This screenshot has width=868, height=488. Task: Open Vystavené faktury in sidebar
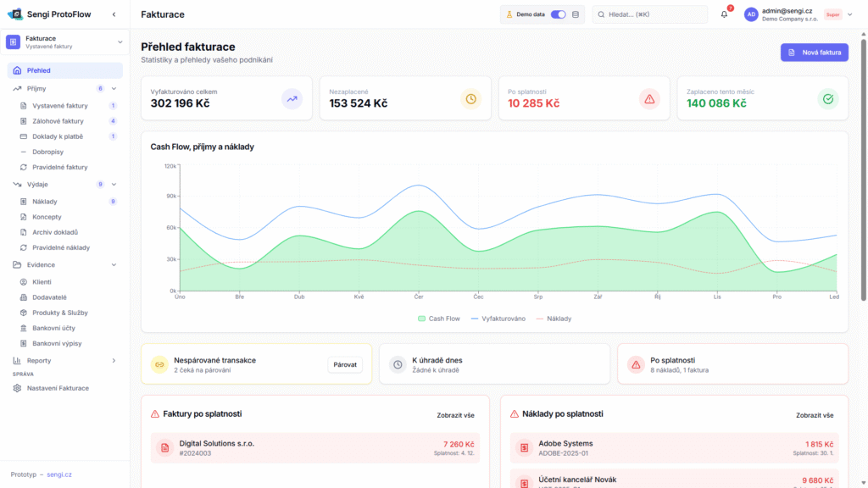60,106
